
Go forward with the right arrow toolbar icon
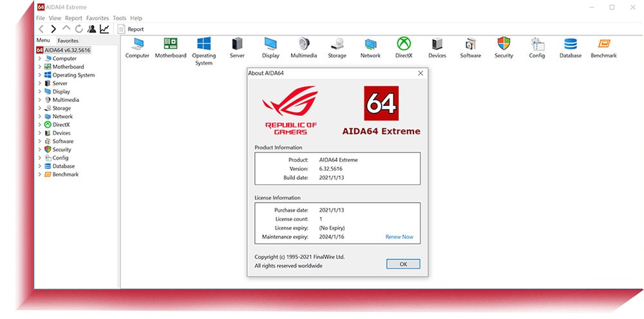(x=53, y=29)
